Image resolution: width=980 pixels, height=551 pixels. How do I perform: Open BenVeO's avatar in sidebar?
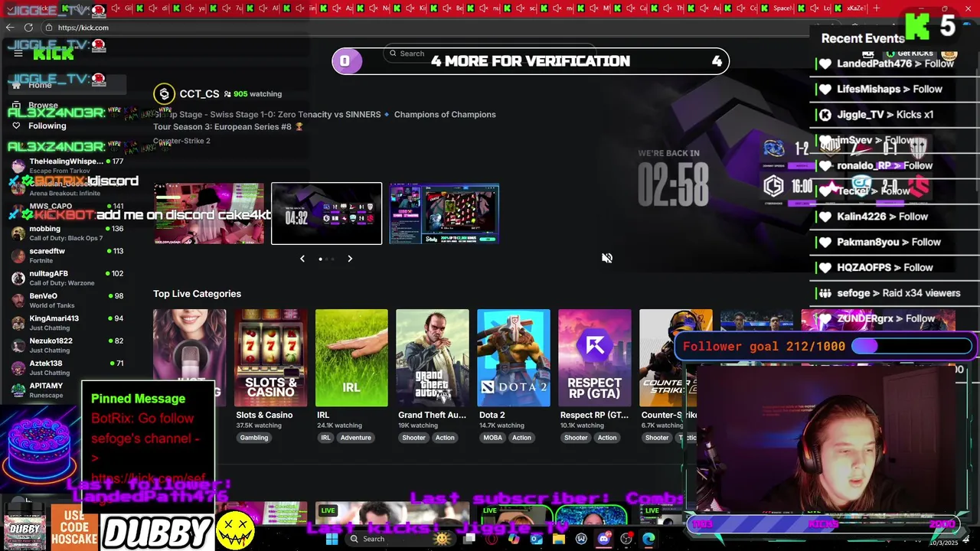point(18,301)
